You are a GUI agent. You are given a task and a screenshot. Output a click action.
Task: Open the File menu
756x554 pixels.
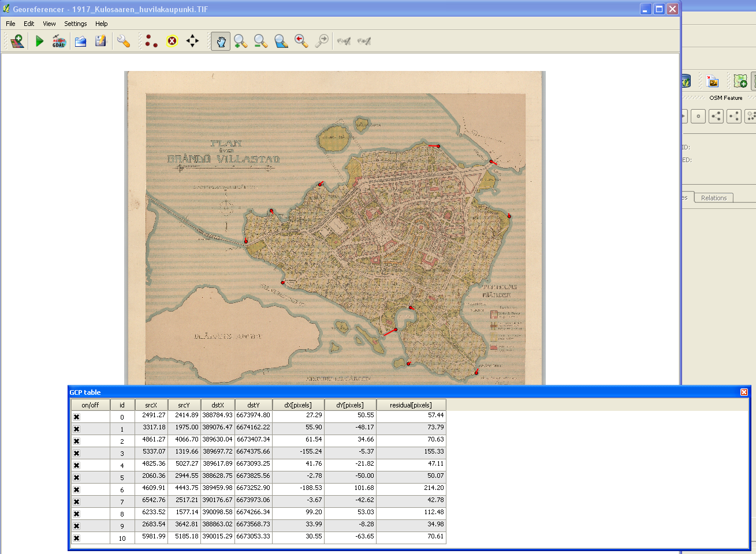(10, 24)
